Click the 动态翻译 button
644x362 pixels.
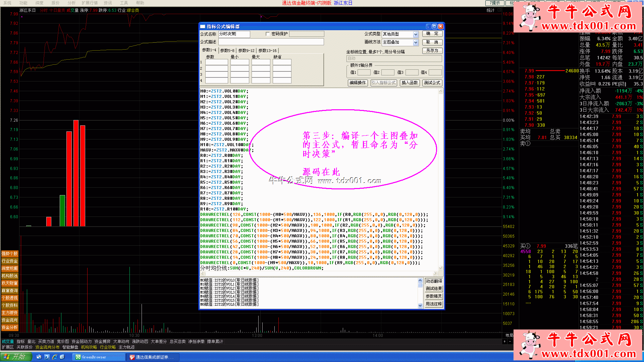pos(434,281)
